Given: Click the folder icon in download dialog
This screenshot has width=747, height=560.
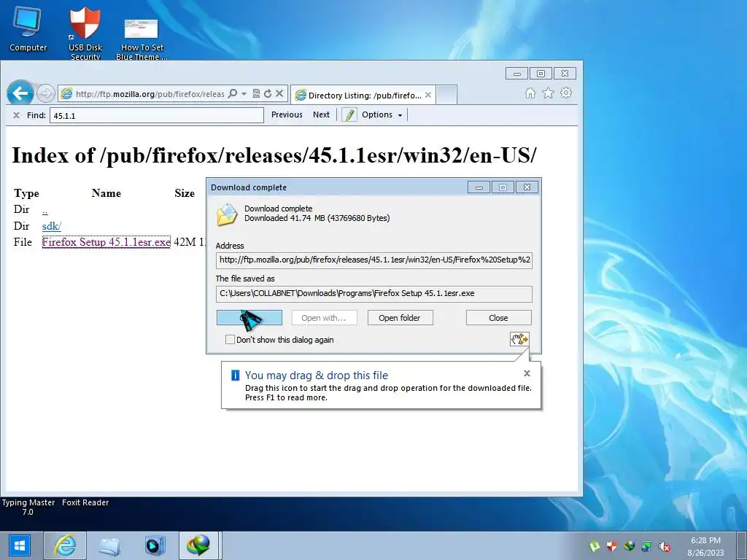Looking at the screenshot, I should (x=228, y=214).
